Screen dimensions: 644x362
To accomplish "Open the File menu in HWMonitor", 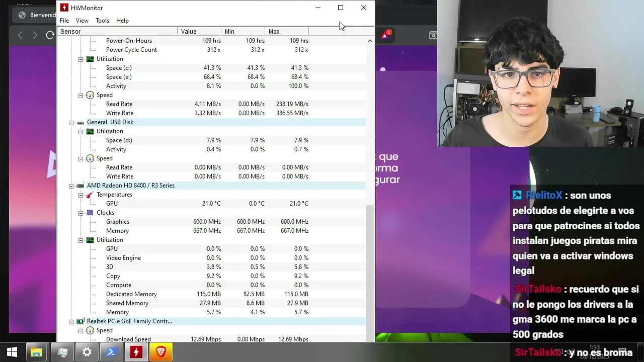I will pos(64,21).
